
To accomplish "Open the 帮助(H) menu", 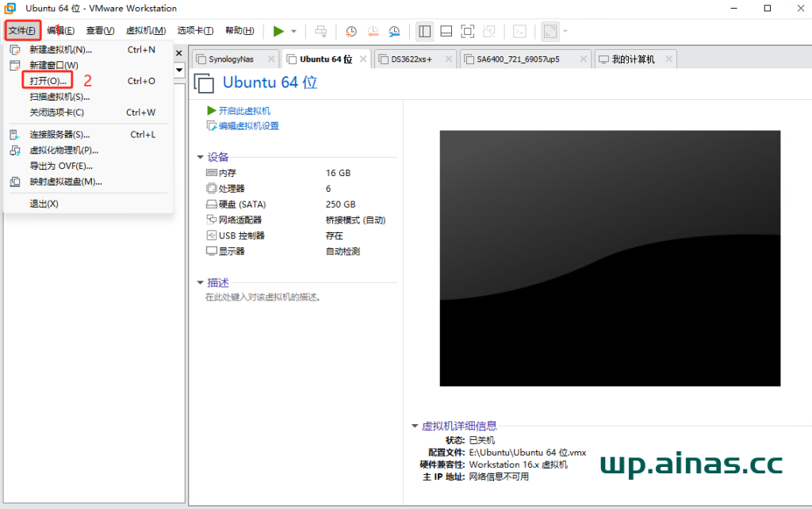I will pyautogui.click(x=239, y=31).
